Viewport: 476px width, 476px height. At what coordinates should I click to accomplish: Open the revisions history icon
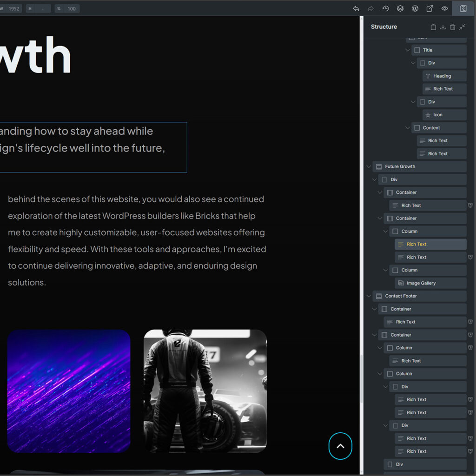point(385,8)
